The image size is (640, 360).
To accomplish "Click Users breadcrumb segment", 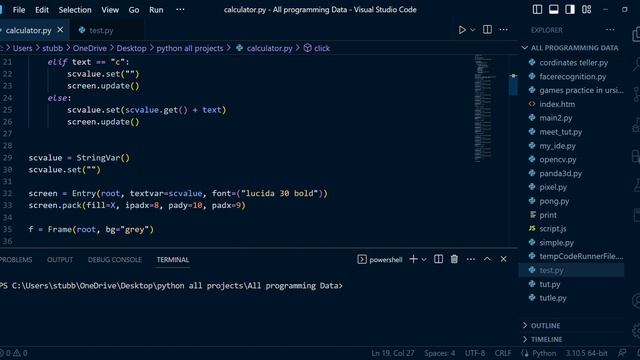I will tap(22, 48).
